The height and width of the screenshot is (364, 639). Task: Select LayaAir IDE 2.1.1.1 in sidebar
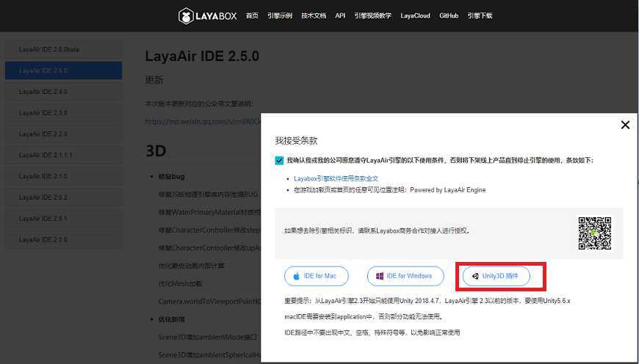64,155
